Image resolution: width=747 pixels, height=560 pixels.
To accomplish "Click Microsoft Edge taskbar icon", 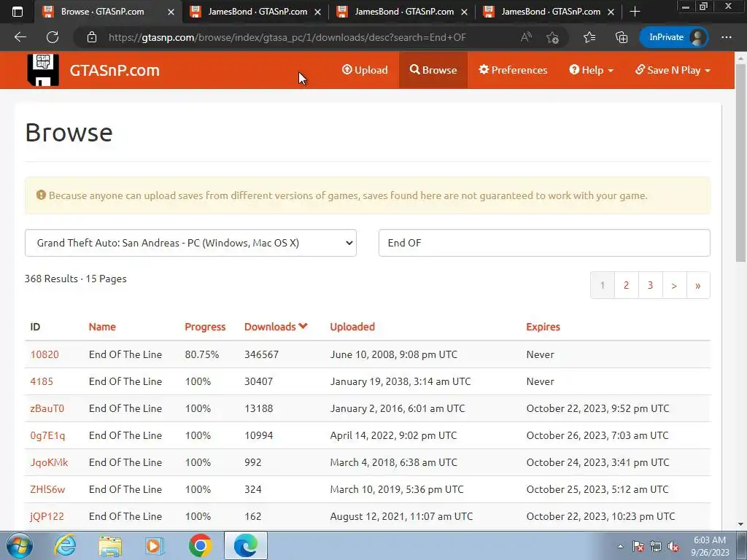I will pyautogui.click(x=245, y=545).
